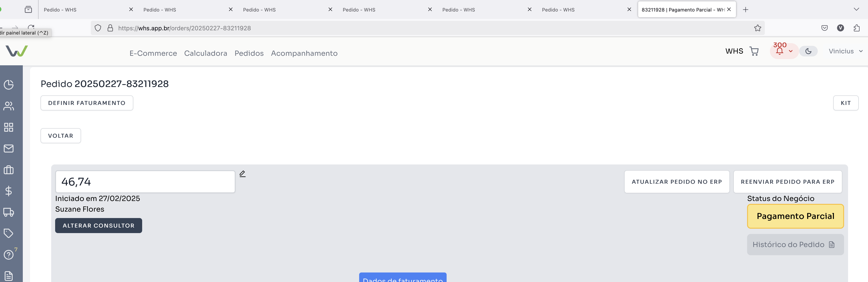Image resolution: width=868 pixels, height=282 pixels.
Task: Click the 46,74 value input field
Action: [145, 182]
